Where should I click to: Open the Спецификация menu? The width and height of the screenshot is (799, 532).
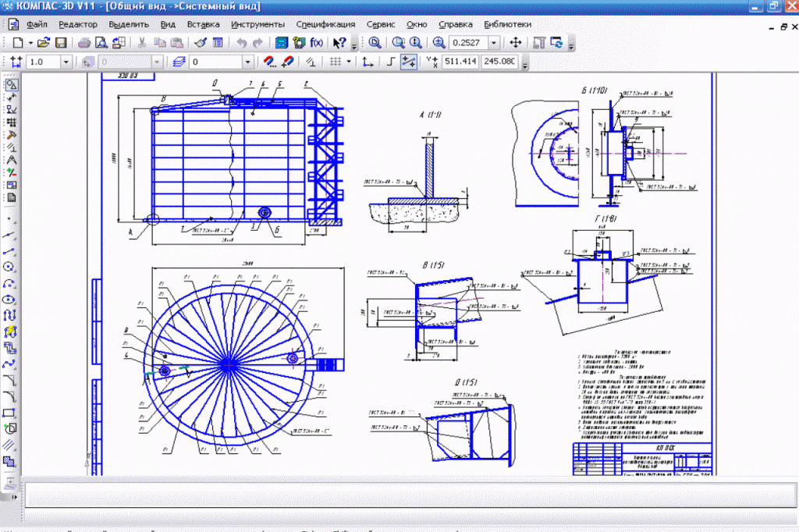tap(325, 24)
